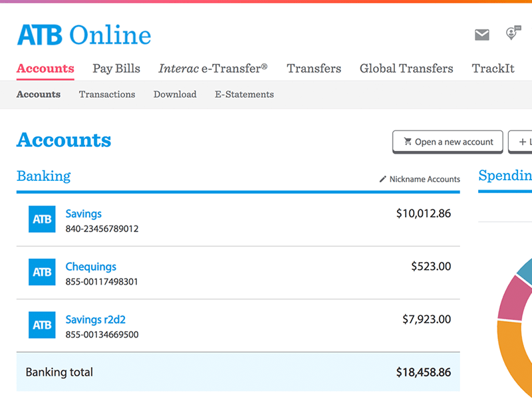
Task: Click the ATB Online header logo
Action: [84, 35]
